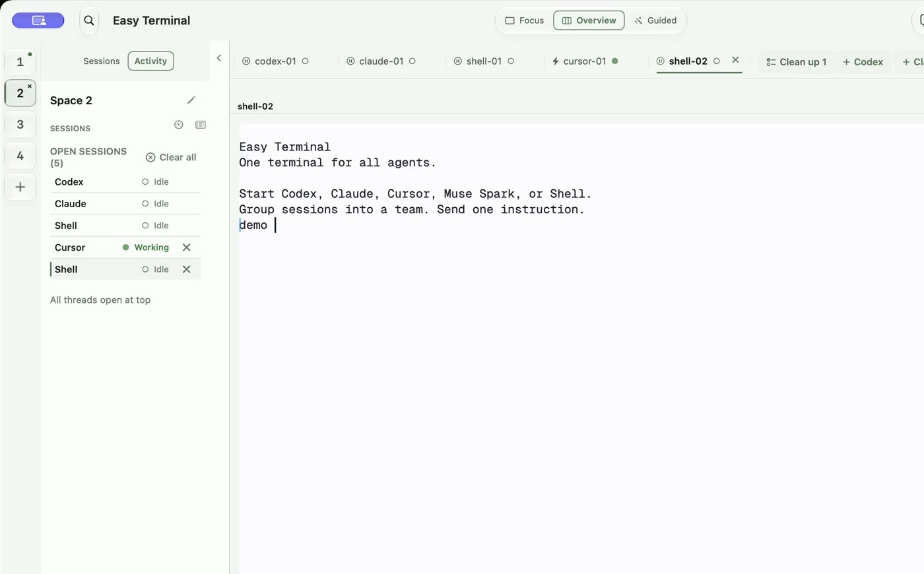Add a new Codex session

tap(863, 61)
